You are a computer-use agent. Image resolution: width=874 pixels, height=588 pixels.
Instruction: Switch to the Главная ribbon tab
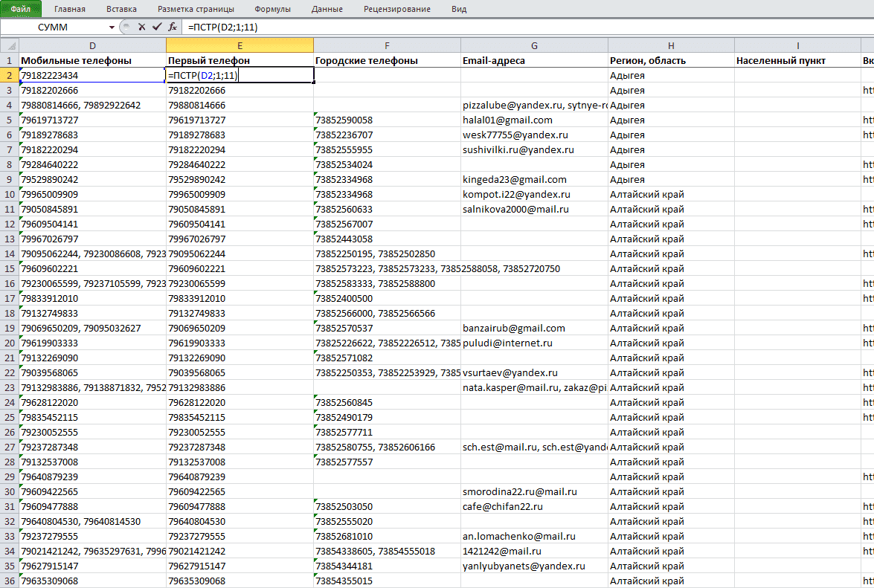click(x=70, y=9)
